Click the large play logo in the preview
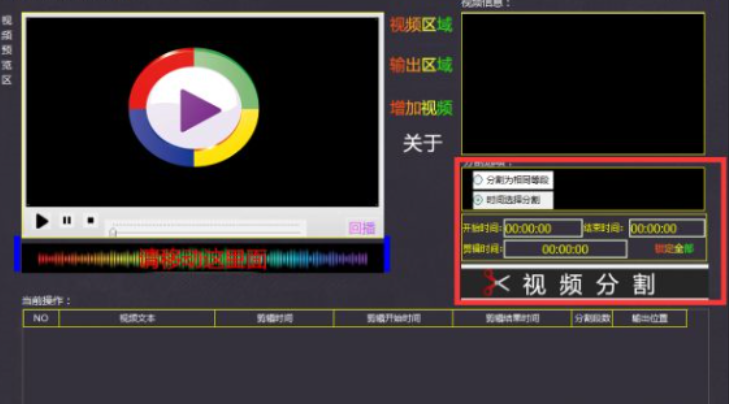The width and height of the screenshot is (729, 404). pyautogui.click(x=194, y=108)
